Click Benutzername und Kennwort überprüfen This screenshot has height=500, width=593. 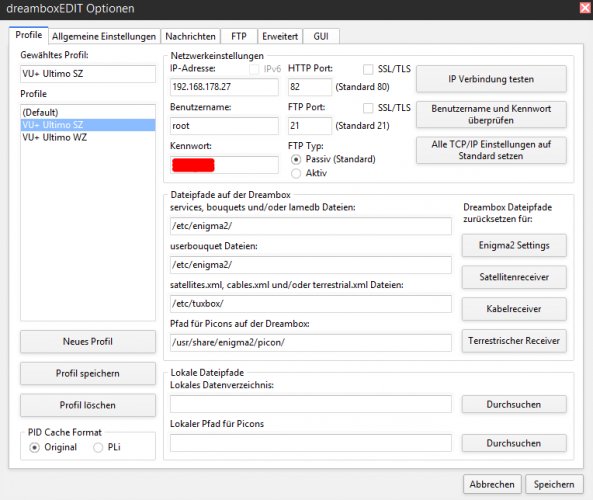coord(491,115)
